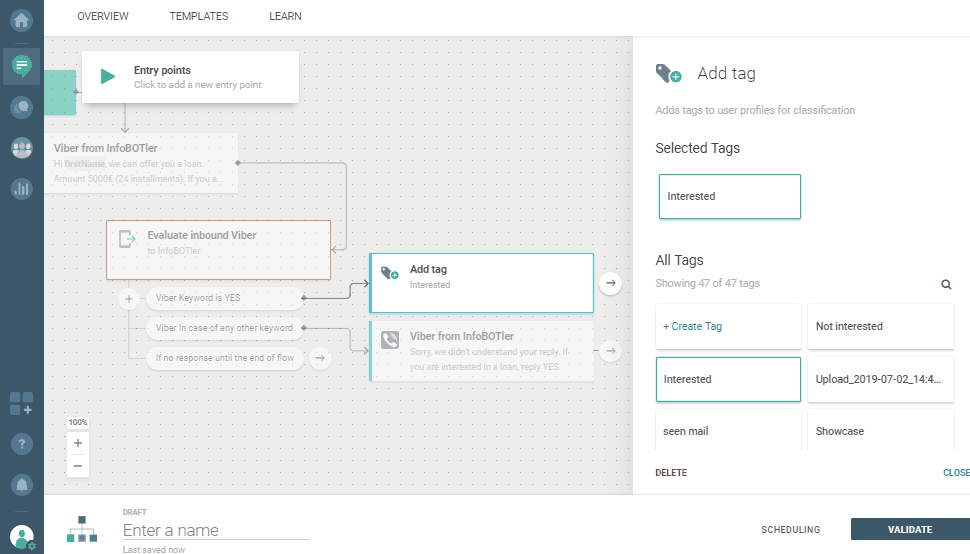The width and height of the screenshot is (970, 554).
Task: Click the search tags magnifier icon
Action: click(946, 284)
